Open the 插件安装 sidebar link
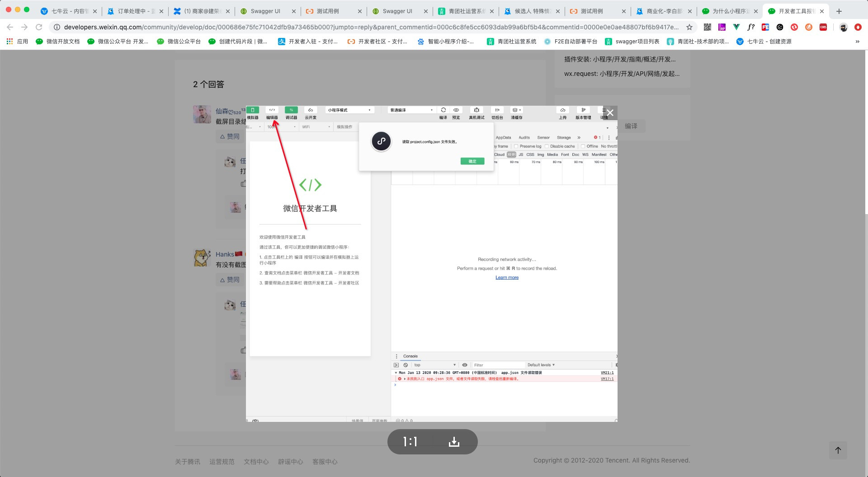The width and height of the screenshot is (868, 477). [620, 59]
